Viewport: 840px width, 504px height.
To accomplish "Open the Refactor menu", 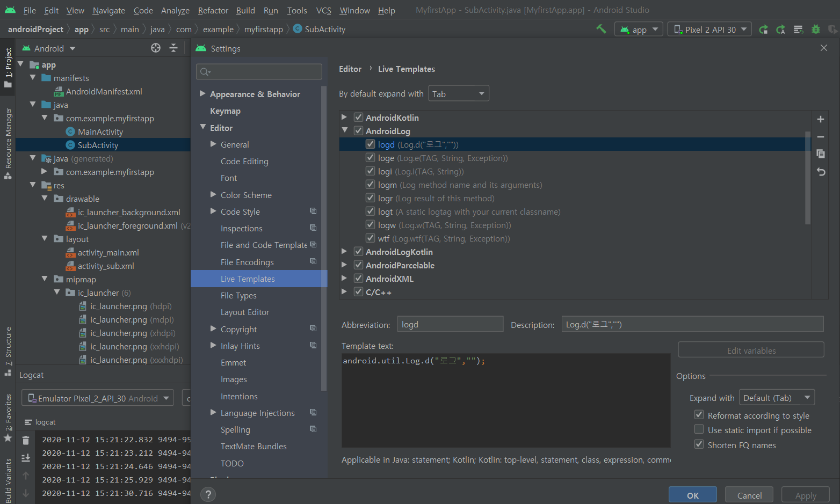I will [x=213, y=10].
